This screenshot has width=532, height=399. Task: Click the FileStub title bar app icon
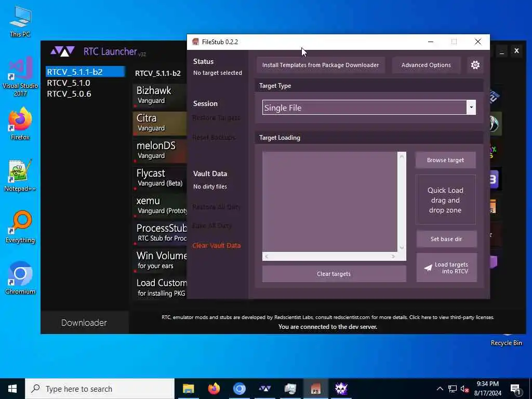tap(195, 42)
